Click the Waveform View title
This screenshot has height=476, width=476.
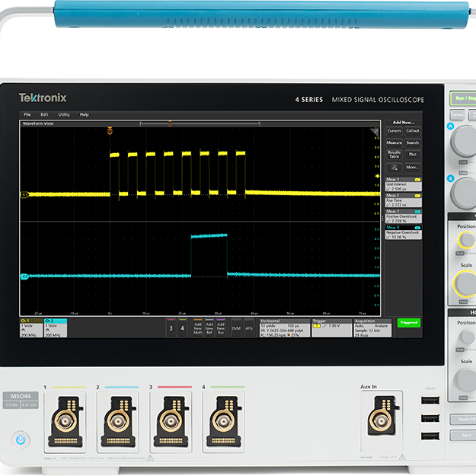coord(38,123)
